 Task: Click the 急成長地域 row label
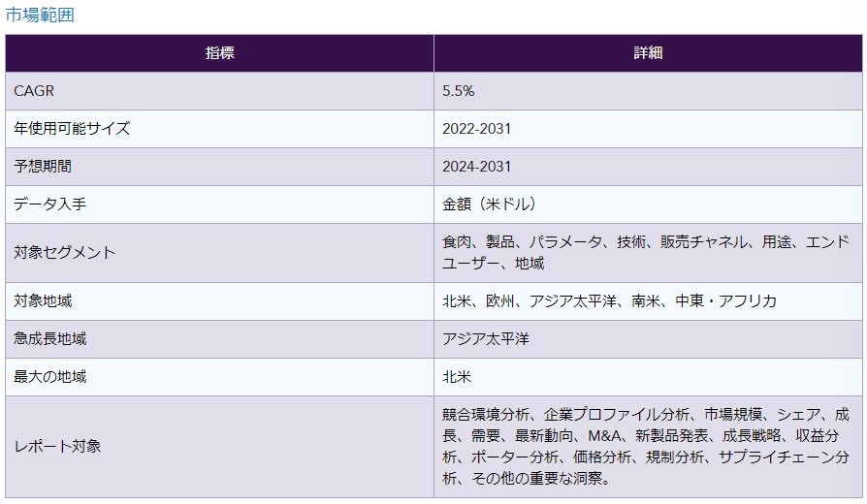(50, 339)
